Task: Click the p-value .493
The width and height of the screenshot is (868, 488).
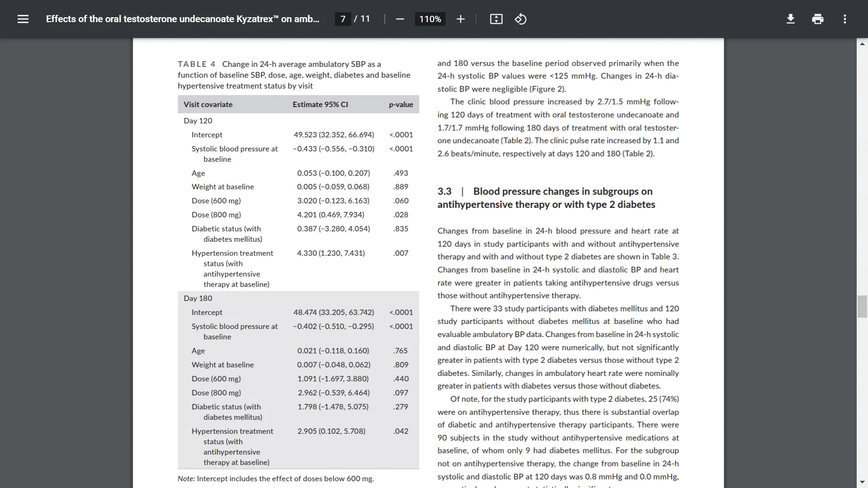Action: point(401,173)
